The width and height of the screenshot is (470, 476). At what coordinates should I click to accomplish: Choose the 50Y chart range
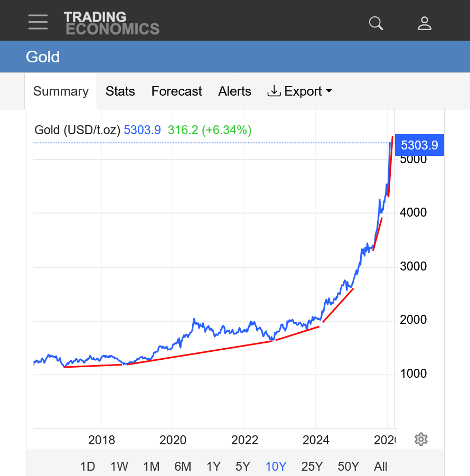pyautogui.click(x=348, y=466)
